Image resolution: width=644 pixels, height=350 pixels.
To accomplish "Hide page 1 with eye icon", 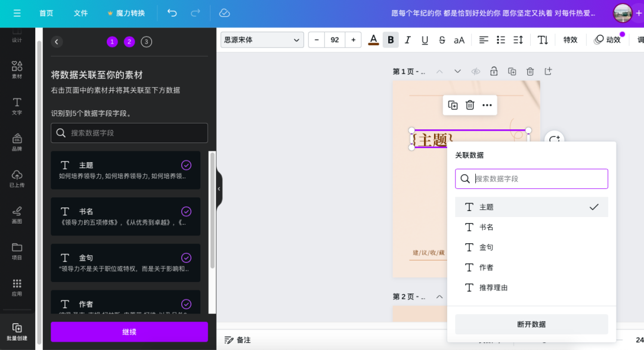I will coord(476,72).
